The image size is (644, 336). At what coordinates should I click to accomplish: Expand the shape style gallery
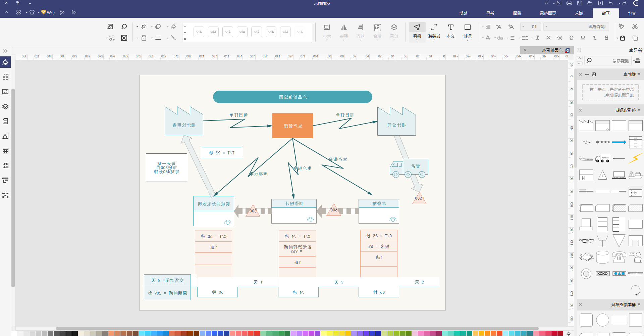pos(185,39)
